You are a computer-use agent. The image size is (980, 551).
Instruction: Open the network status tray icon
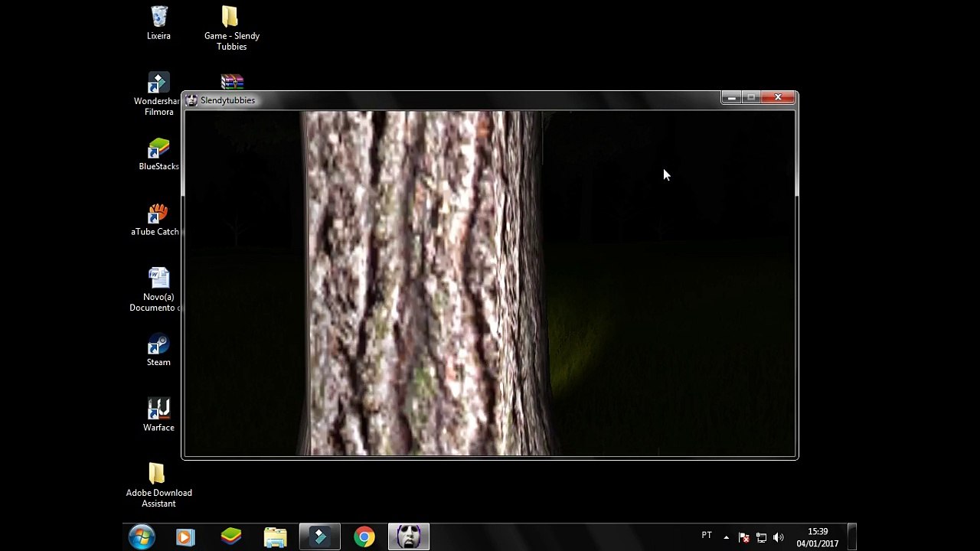point(761,537)
